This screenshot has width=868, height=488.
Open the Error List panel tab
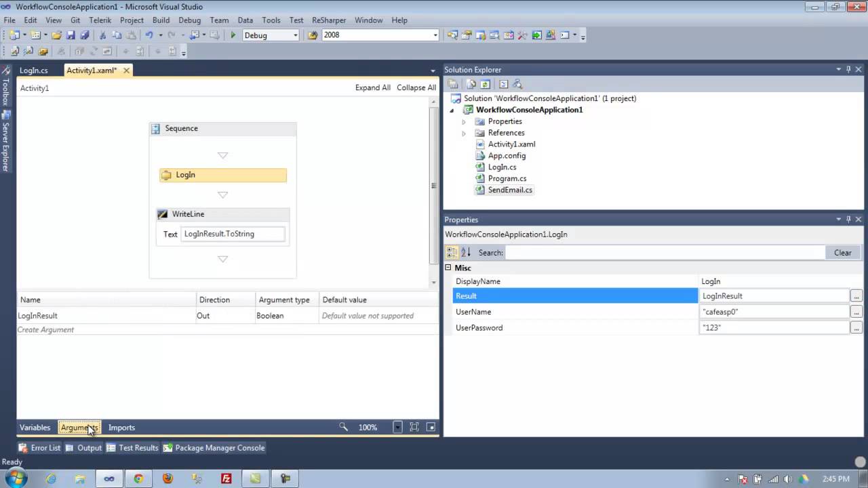pos(39,448)
